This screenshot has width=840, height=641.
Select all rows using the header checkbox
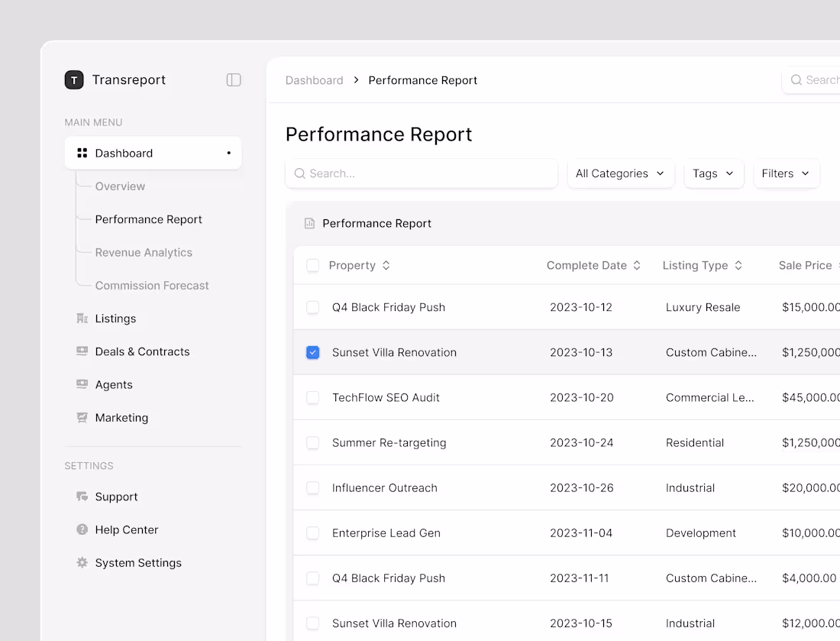point(312,265)
